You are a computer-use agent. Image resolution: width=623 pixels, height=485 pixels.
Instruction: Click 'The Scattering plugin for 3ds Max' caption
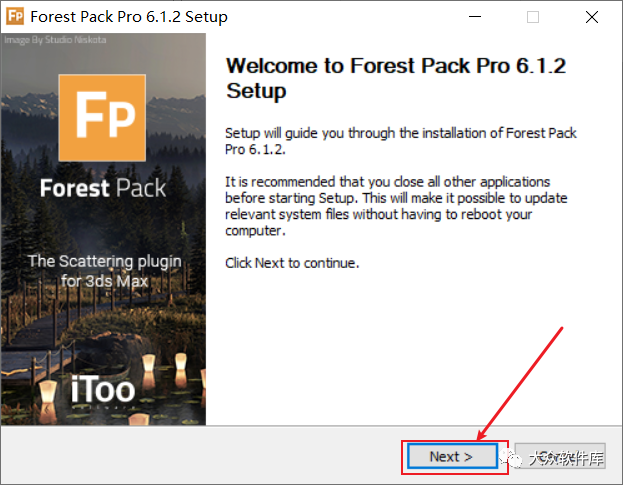point(104,271)
